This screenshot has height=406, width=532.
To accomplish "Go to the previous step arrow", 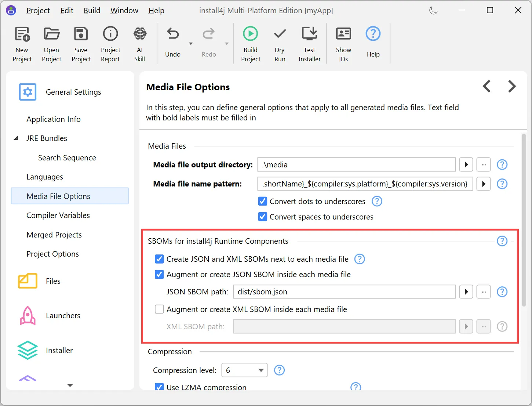I will 487,87.
